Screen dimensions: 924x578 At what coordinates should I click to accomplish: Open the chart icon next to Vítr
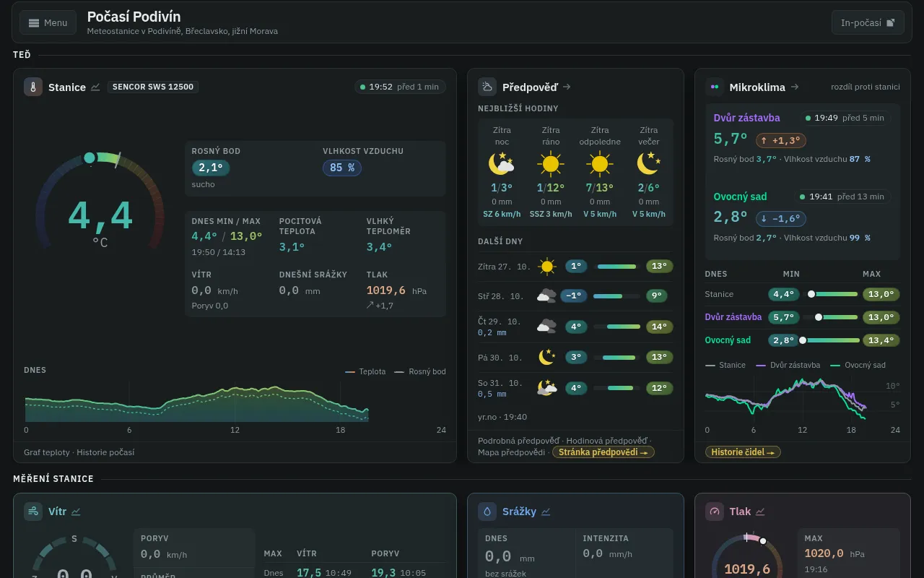tap(76, 512)
